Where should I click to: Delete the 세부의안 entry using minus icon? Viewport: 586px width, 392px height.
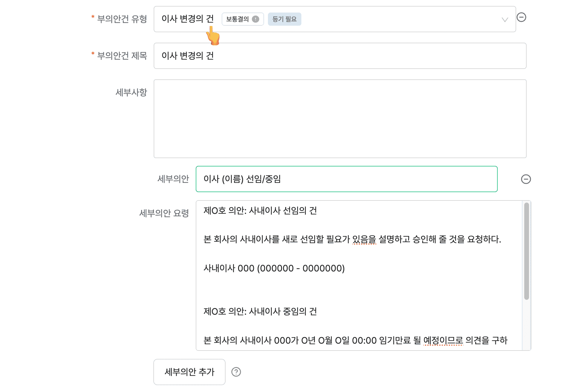point(526,179)
